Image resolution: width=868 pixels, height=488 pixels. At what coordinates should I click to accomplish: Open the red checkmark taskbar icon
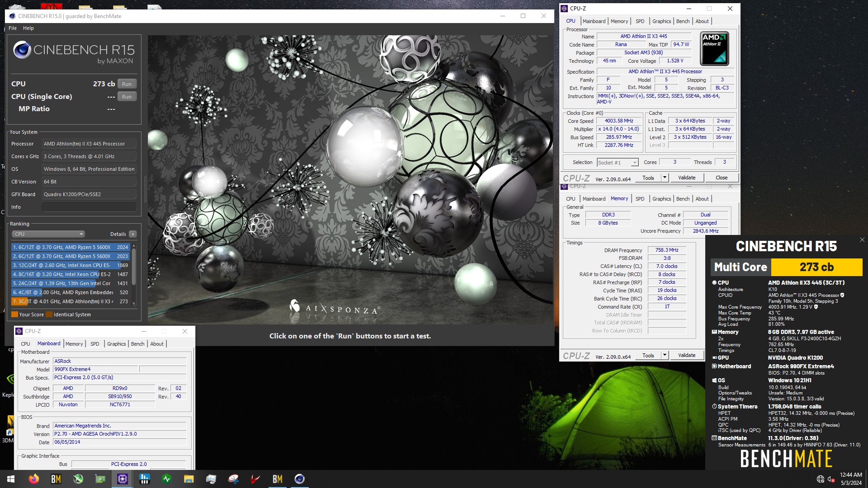(255, 479)
